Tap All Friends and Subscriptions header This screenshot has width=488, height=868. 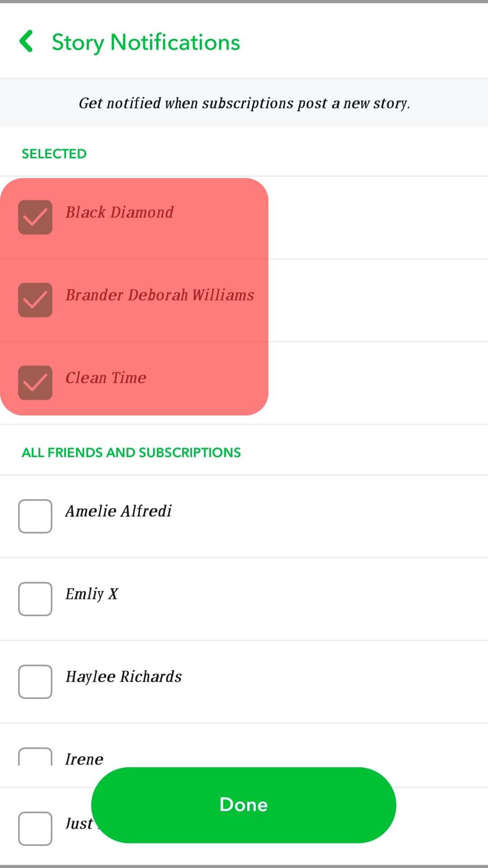131,453
